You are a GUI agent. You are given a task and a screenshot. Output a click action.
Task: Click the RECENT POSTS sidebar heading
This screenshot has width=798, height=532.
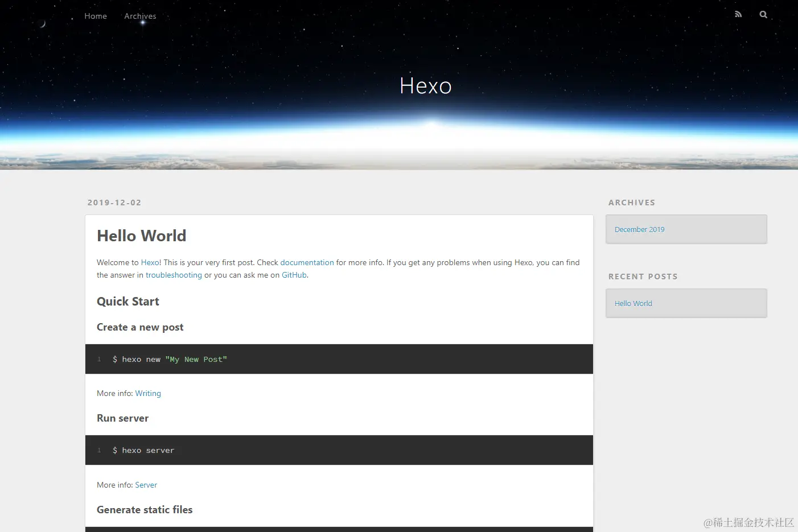(x=643, y=277)
